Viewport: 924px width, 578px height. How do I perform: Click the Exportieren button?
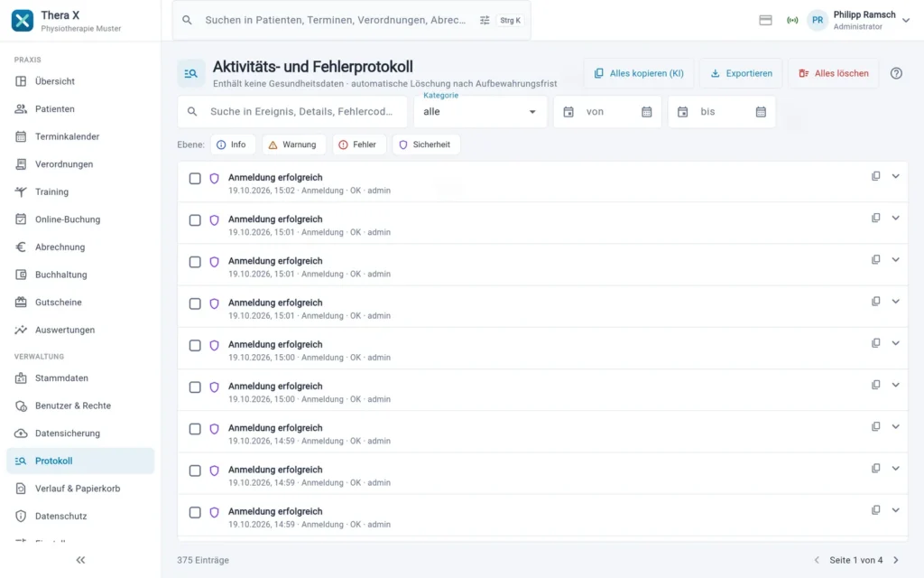tap(741, 73)
